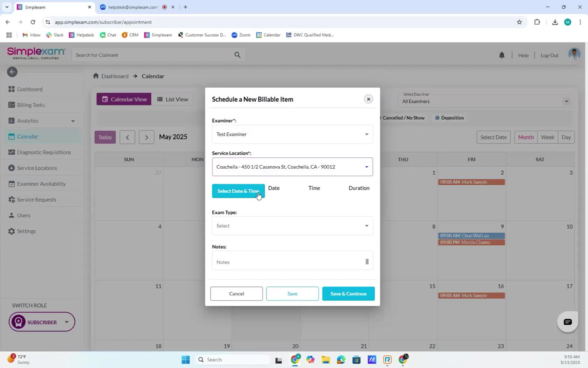Image resolution: width=588 pixels, height=368 pixels.
Task: Open the May 16 Mark Sample appointment
Action: coord(471,295)
